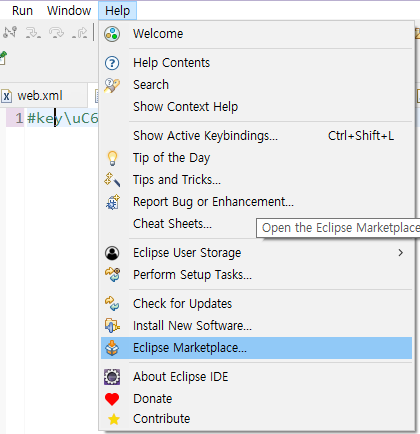Click the red heart Donate icon
The height and width of the screenshot is (434, 420).
112,399
